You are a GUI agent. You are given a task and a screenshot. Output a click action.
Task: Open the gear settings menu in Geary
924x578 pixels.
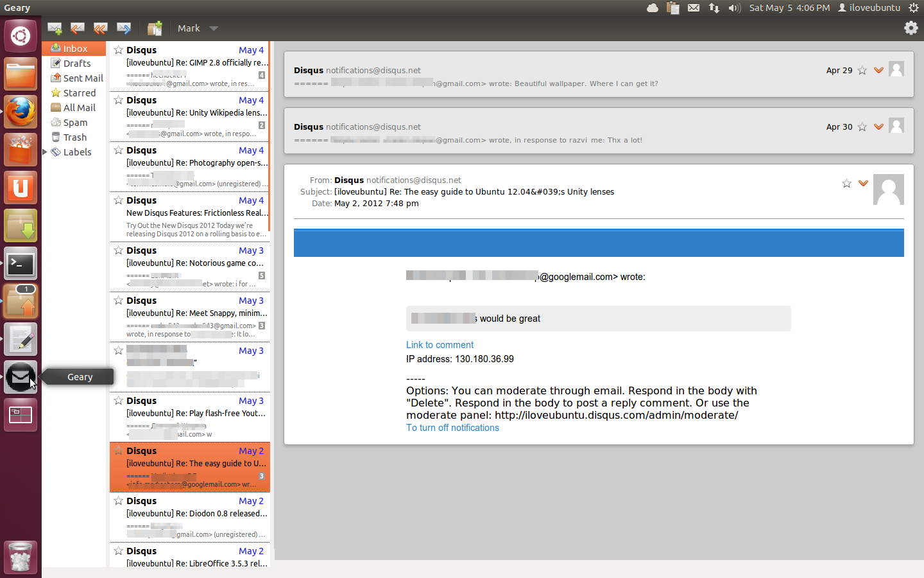coord(911,28)
